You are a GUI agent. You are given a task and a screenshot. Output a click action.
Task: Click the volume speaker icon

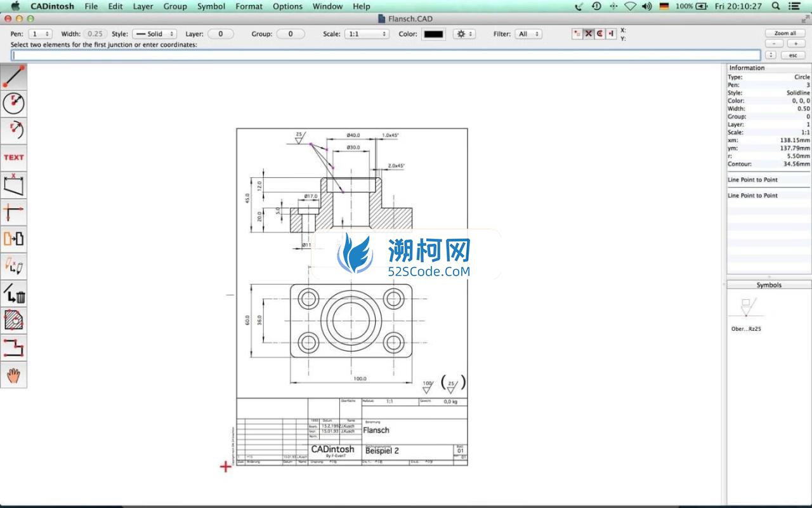[x=646, y=6]
